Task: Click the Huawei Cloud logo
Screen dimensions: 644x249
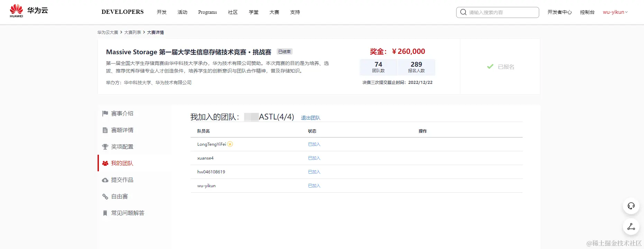Action: pyautogui.click(x=29, y=11)
